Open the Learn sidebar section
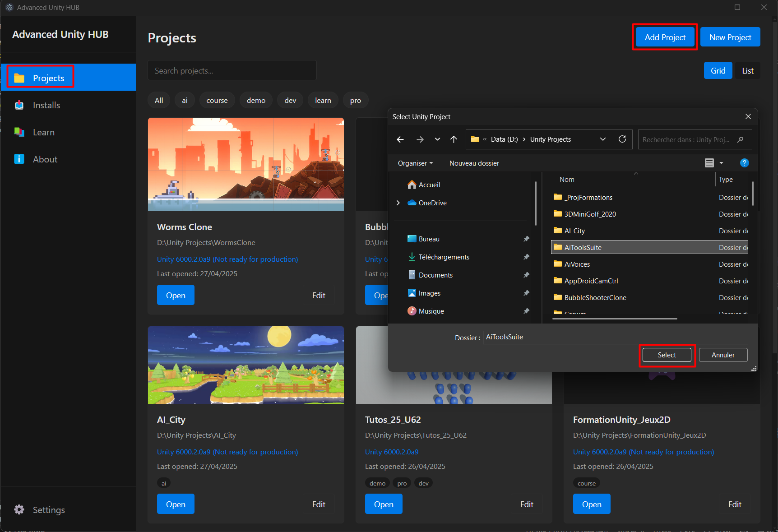Viewport: 778px width, 532px height. click(68, 132)
